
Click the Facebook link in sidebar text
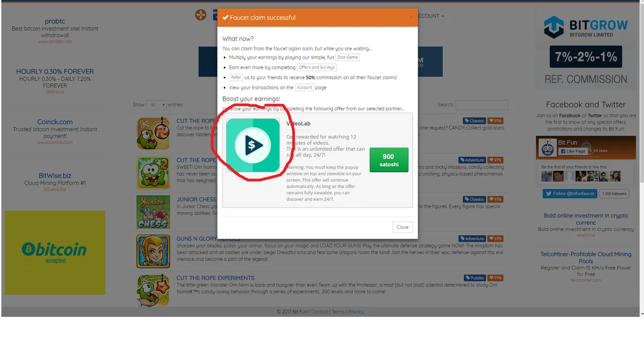[570, 115]
